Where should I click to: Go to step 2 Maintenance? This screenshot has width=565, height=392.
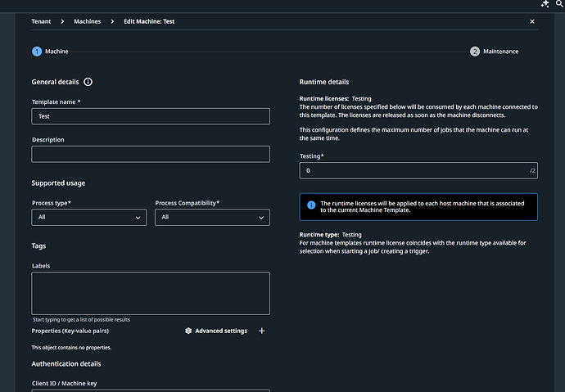(x=475, y=51)
